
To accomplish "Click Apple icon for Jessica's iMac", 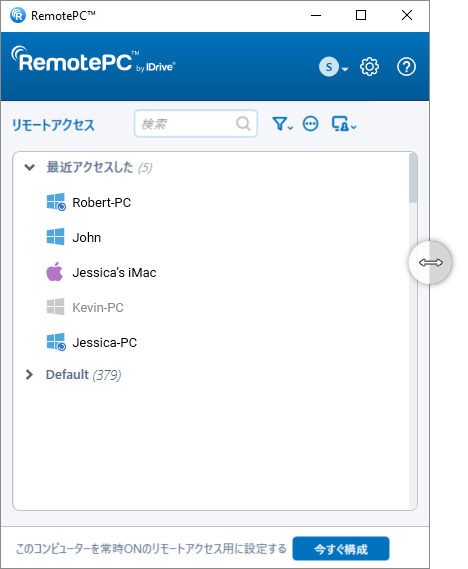I will coord(54,272).
